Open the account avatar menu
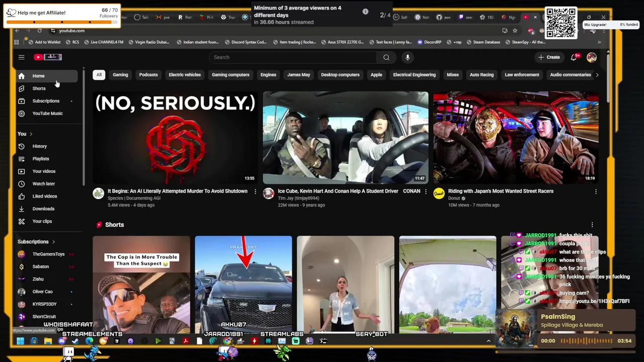Viewport: 644px width, 362px height. (x=591, y=57)
